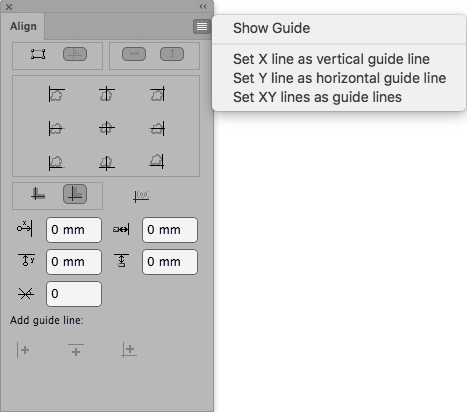This screenshot has height=412, width=467.
Task: Align objects to bottom-left corner icon
Action: [56, 162]
